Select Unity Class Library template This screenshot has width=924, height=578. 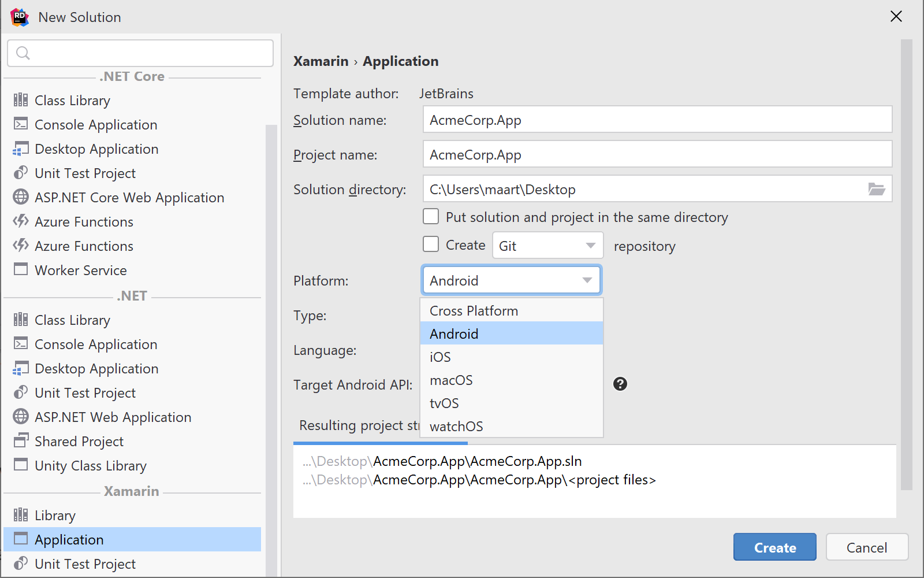coord(132,465)
